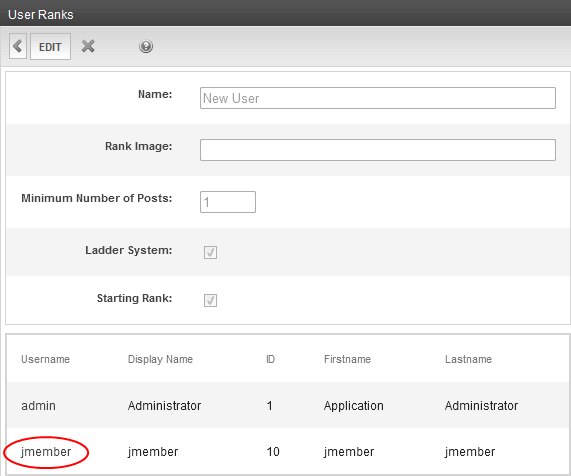Click the back arrow icon in toolbar

(17, 46)
